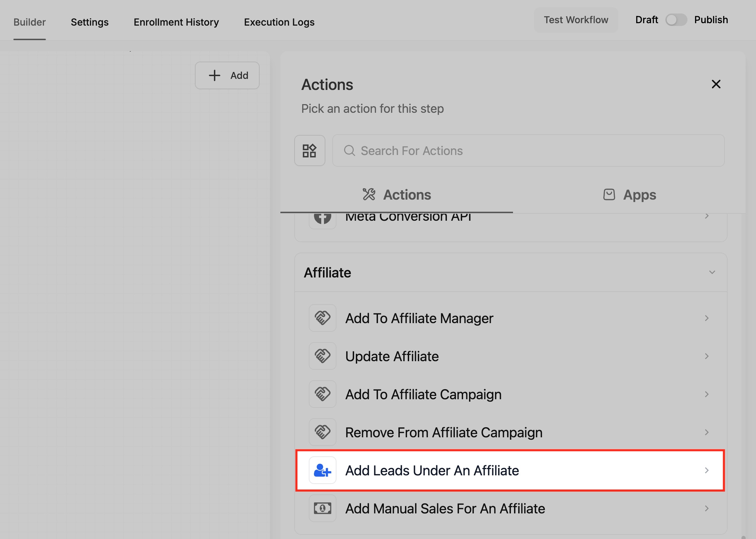Open the Add Leads Under An Affiliate chevron
Viewport: 756px width, 539px height.
coord(706,470)
